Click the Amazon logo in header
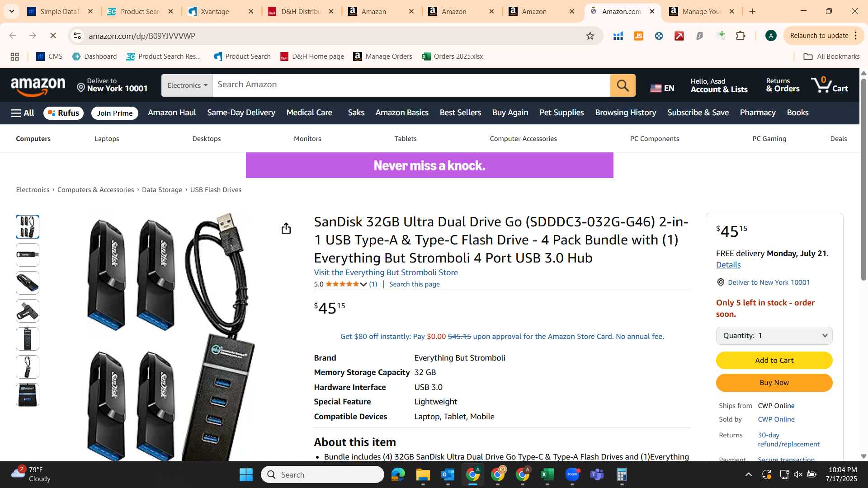Viewport: 868px width, 488px height. 38,86
